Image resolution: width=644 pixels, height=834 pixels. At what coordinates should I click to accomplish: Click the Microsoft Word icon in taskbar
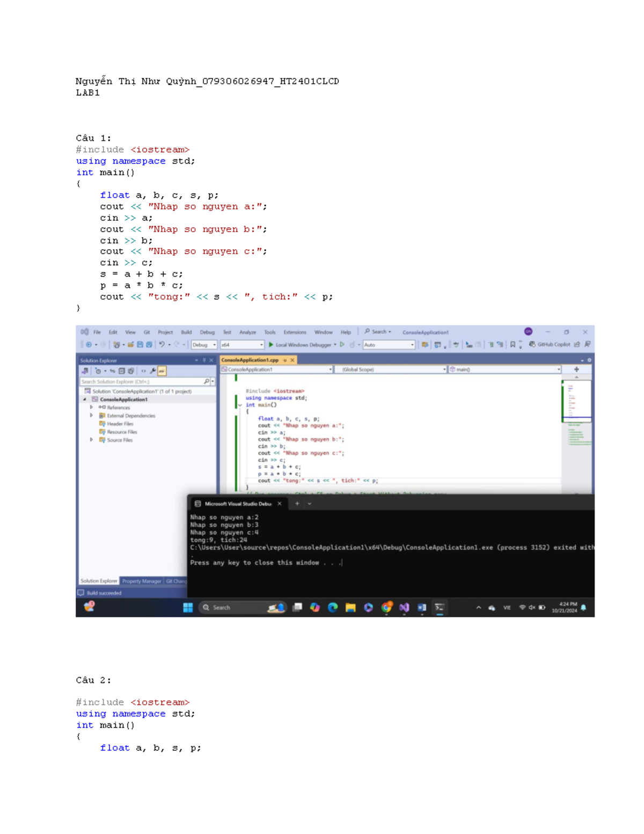click(422, 607)
